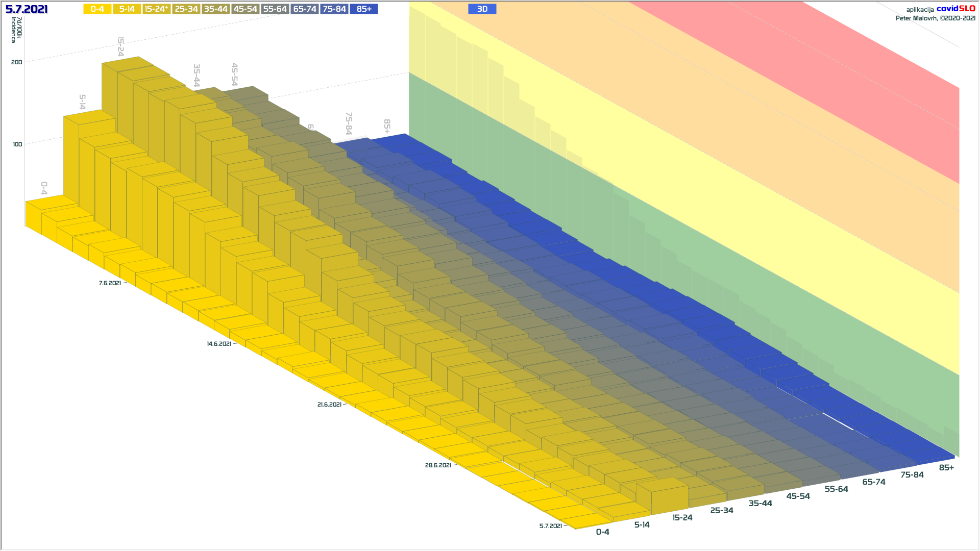980x551 pixels.
Task: Click the 15-24 axis label along bottom
Action: click(682, 518)
